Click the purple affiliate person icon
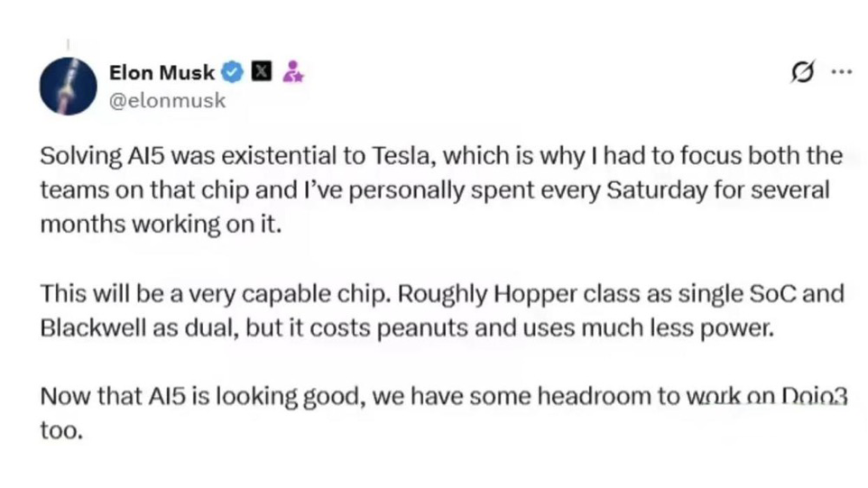The image size is (868, 488). click(292, 73)
